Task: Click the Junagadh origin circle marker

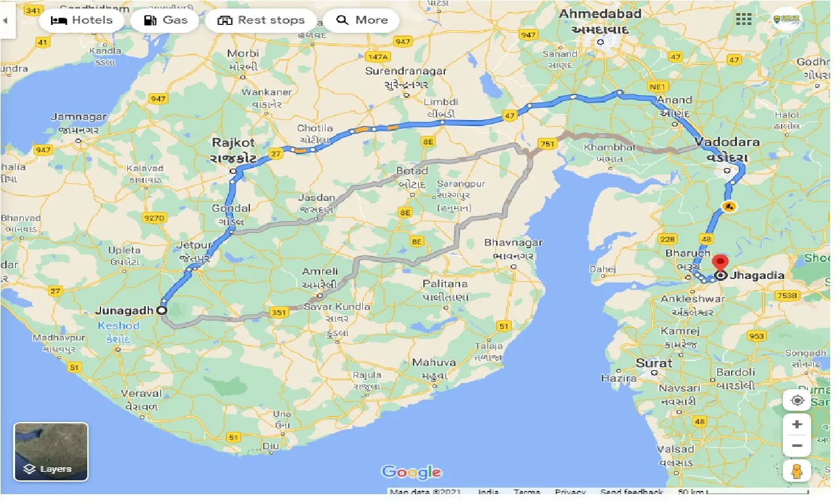Action: (x=161, y=310)
